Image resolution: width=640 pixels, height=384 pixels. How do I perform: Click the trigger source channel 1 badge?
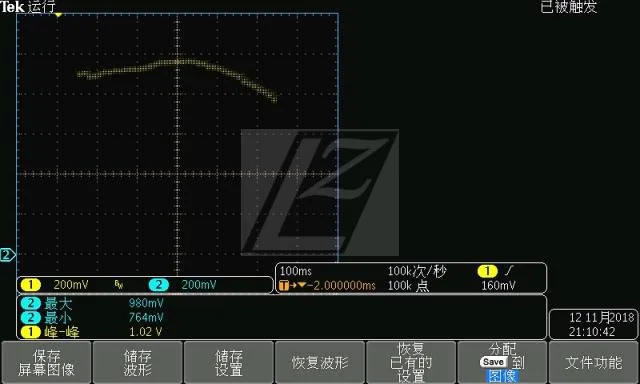[x=487, y=271]
